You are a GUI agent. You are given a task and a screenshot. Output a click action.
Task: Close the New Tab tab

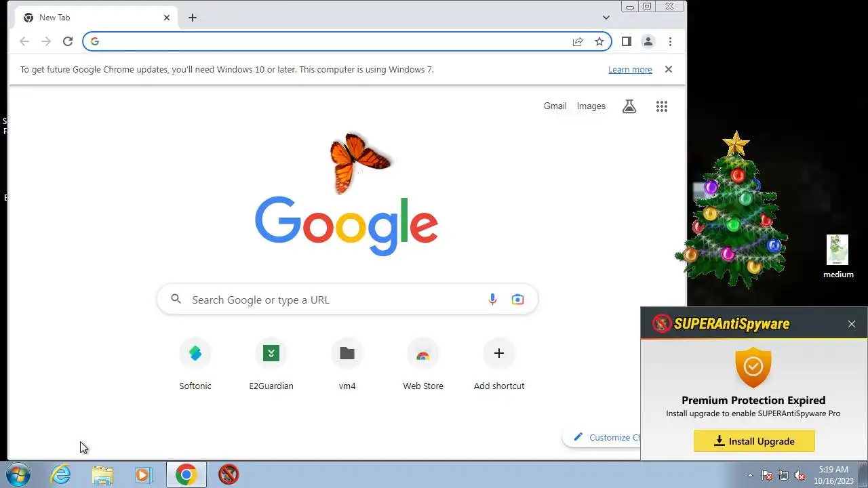click(167, 18)
